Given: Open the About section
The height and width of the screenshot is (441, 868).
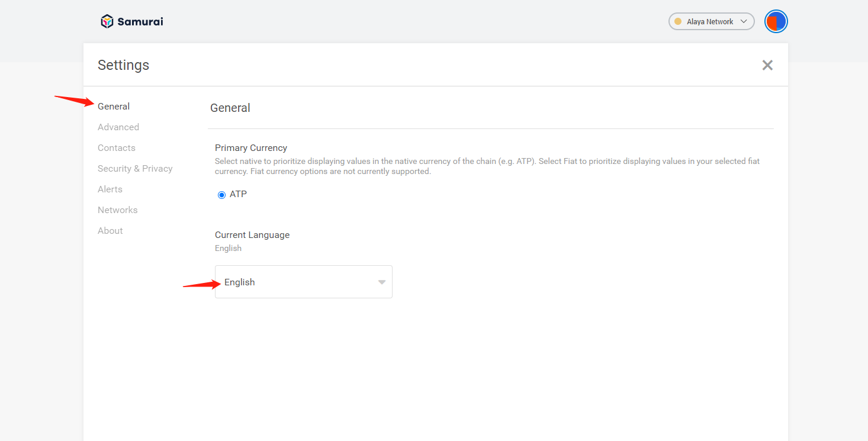Looking at the screenshot, I should pos(110,231).
